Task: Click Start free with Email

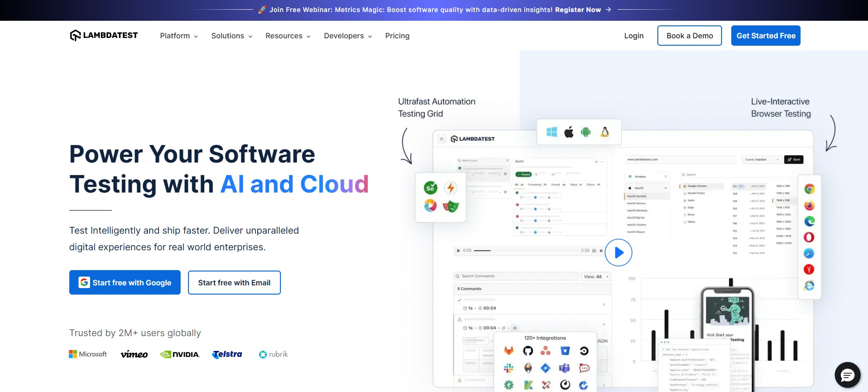Action: tap(234, 283)
